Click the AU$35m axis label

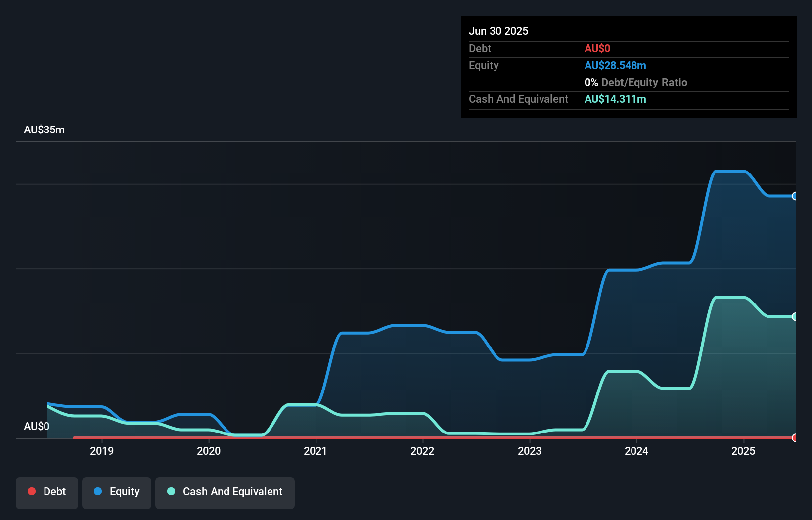point(44,130)
